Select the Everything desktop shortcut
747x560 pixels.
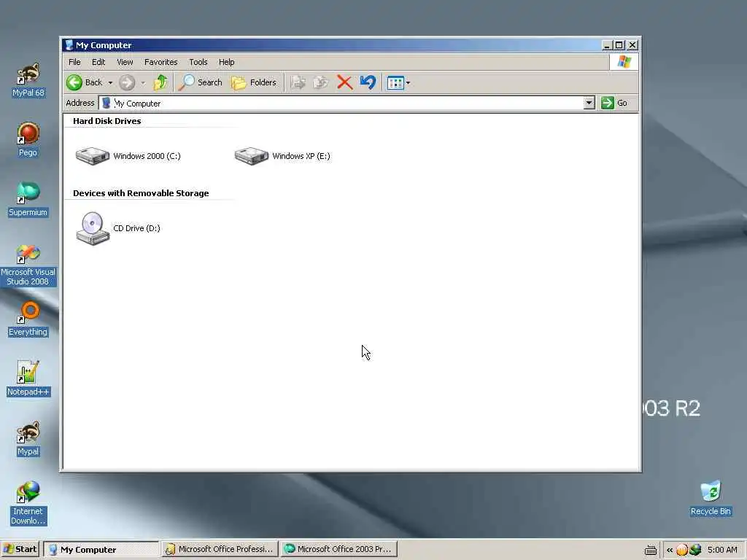point(28,319)
